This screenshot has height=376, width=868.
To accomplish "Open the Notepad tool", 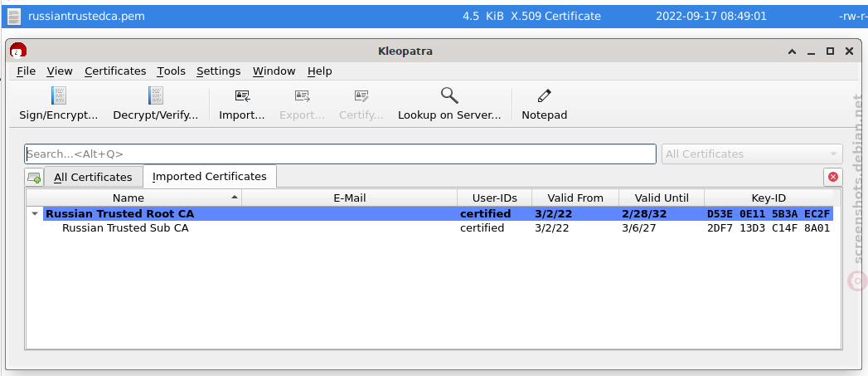I will click(544, 104).
